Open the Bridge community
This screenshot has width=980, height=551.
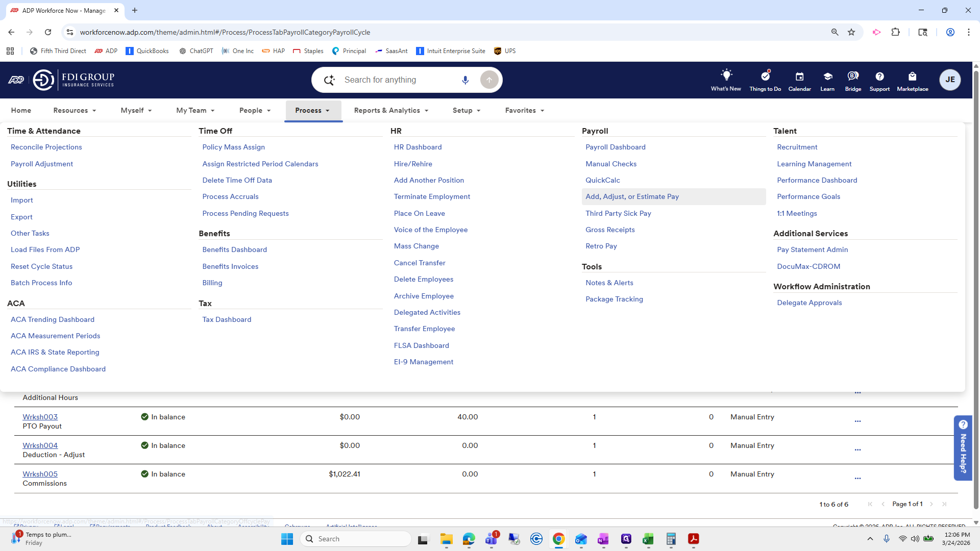[x=852, y=80]
